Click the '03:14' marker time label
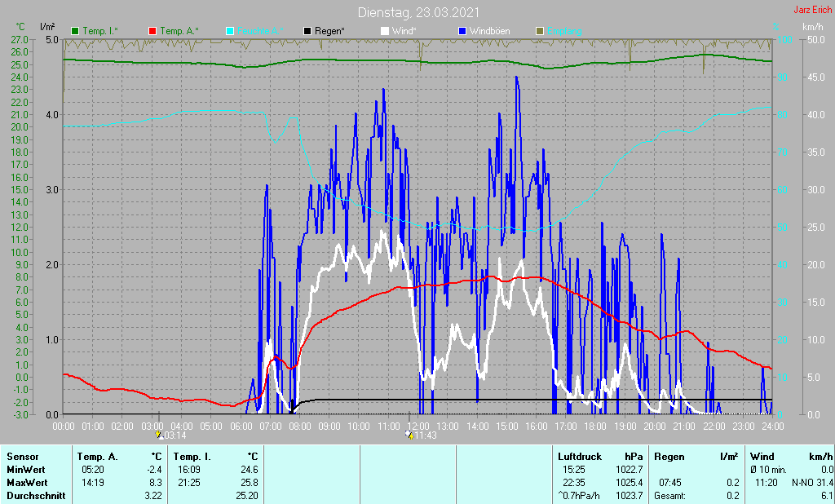 click(x=175, y=435)
